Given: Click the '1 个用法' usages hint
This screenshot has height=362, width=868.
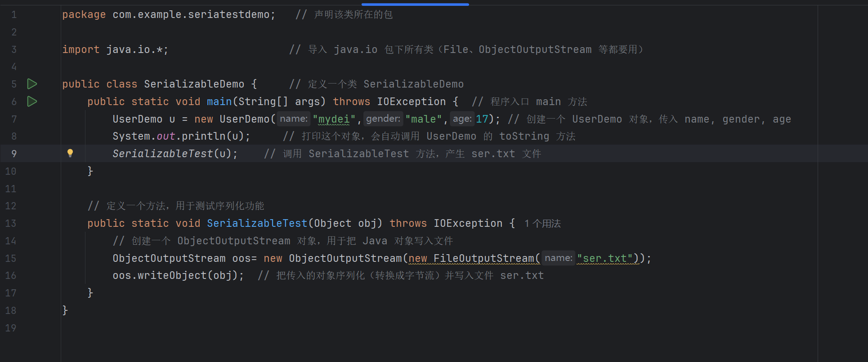Looking at the screenshot, I should [542, 224].
